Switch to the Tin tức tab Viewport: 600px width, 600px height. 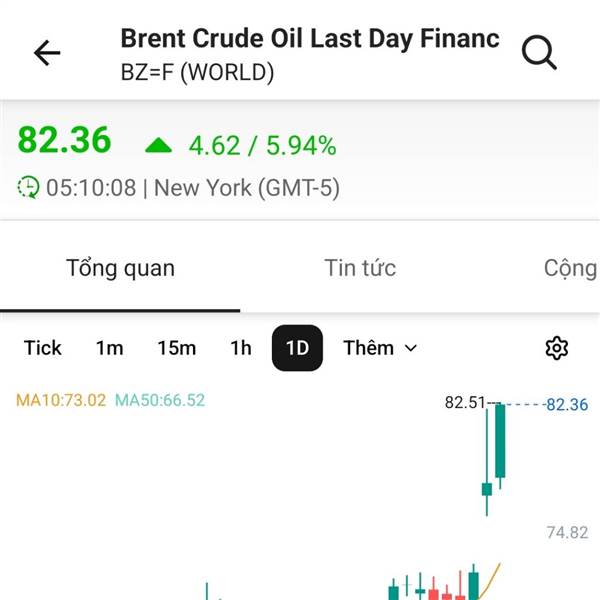(x=360, y=268)
